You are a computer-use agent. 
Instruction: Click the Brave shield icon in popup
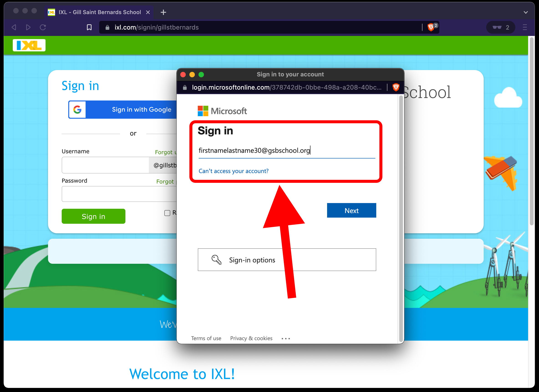point(396,87)
